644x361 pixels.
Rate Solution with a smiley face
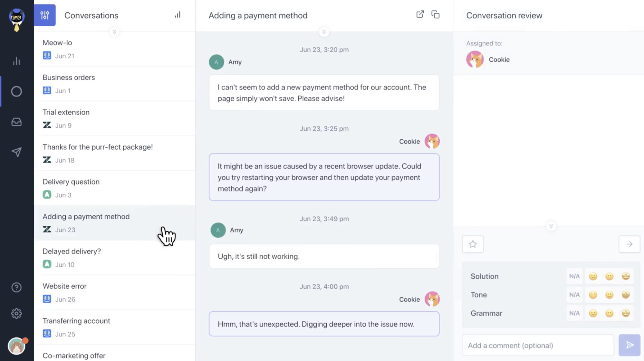pos(610,276)
